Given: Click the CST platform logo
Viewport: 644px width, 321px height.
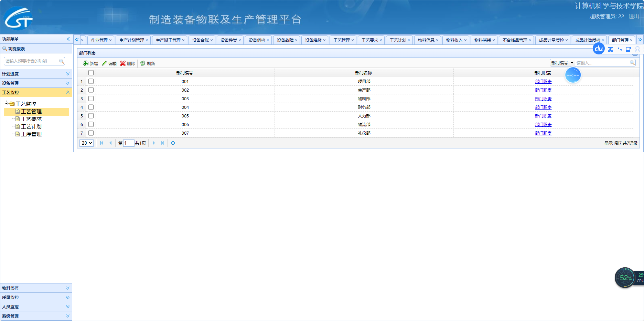Looking at the screenshot, I should (18, 18).
